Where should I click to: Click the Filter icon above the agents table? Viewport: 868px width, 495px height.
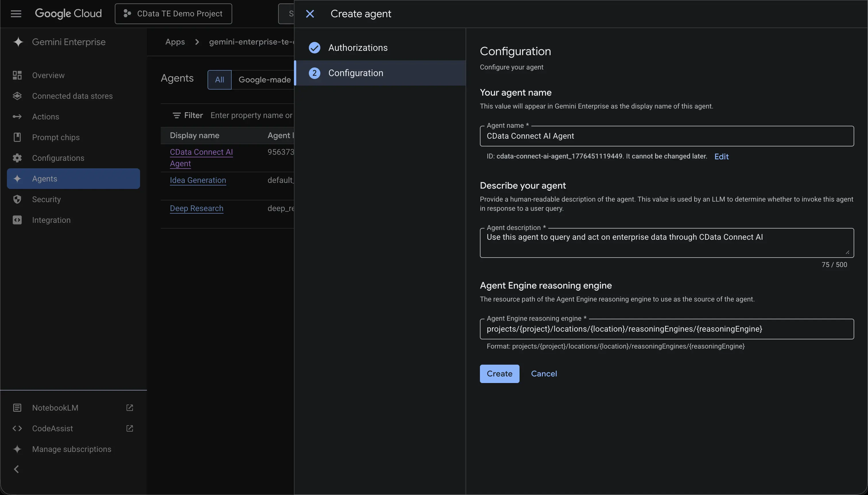pyautogui.click(x=177, y=115)
